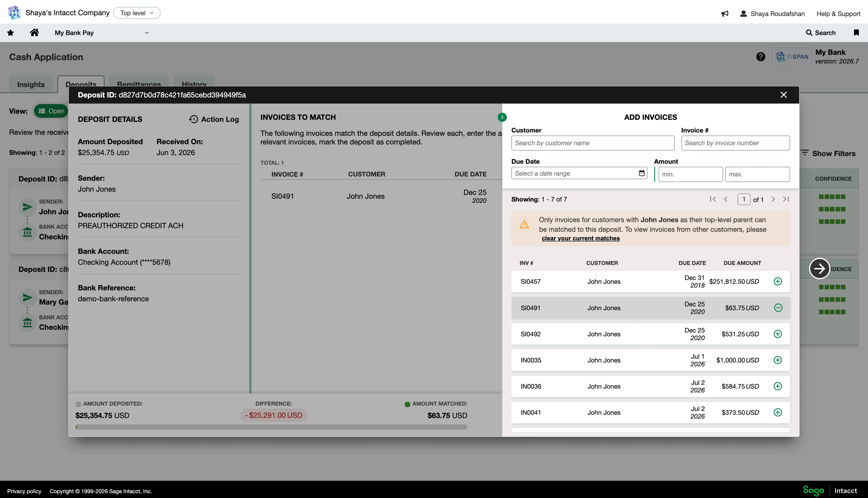Click the difference amount -$25,291.00 USD badge
The width and height of the screenshot is (868, 498).
coord(273,415)
